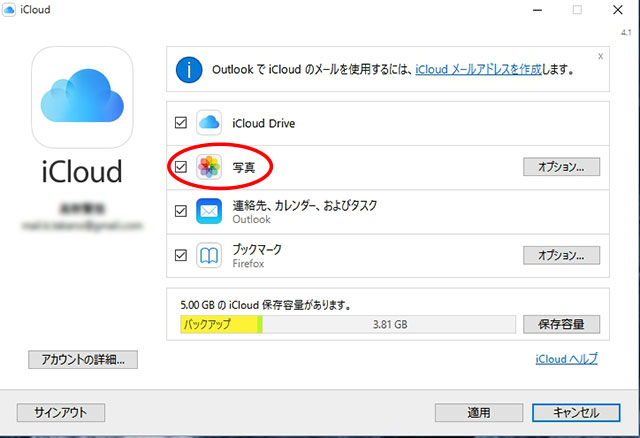Viewport: 640px width, 438px height.
Task: Click the green storage bar segment
Action: [x=260, y=324]
